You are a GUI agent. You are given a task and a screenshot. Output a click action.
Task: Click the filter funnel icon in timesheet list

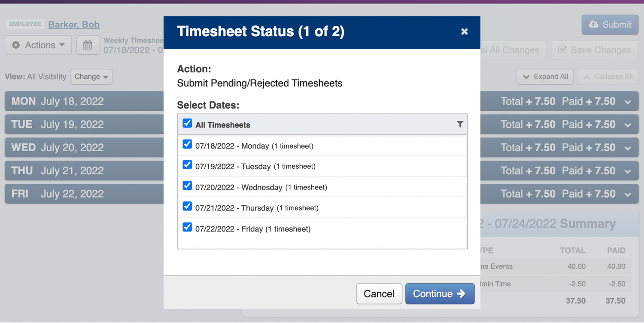click(x=460, y=124)
